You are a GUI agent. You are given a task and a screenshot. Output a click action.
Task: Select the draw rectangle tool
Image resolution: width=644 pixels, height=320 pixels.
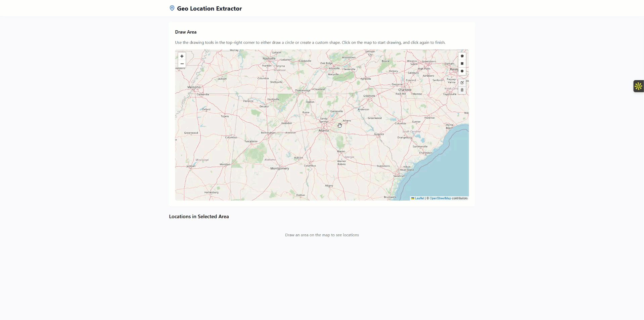[x=462, y=64]
